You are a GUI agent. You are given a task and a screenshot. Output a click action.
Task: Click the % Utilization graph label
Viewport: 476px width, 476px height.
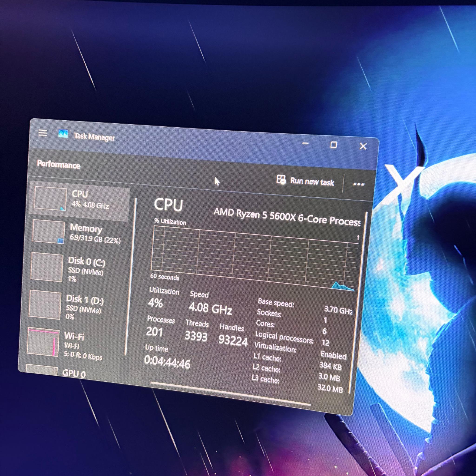click(x=170, y=221)
